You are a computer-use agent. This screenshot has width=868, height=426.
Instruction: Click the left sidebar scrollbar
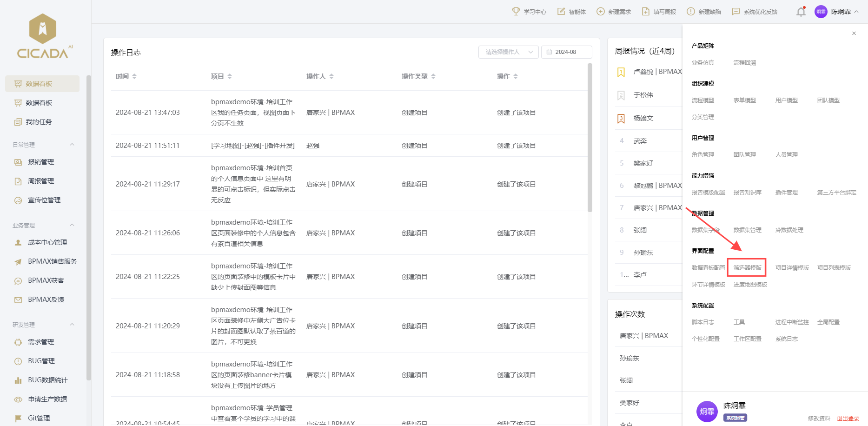88,228
